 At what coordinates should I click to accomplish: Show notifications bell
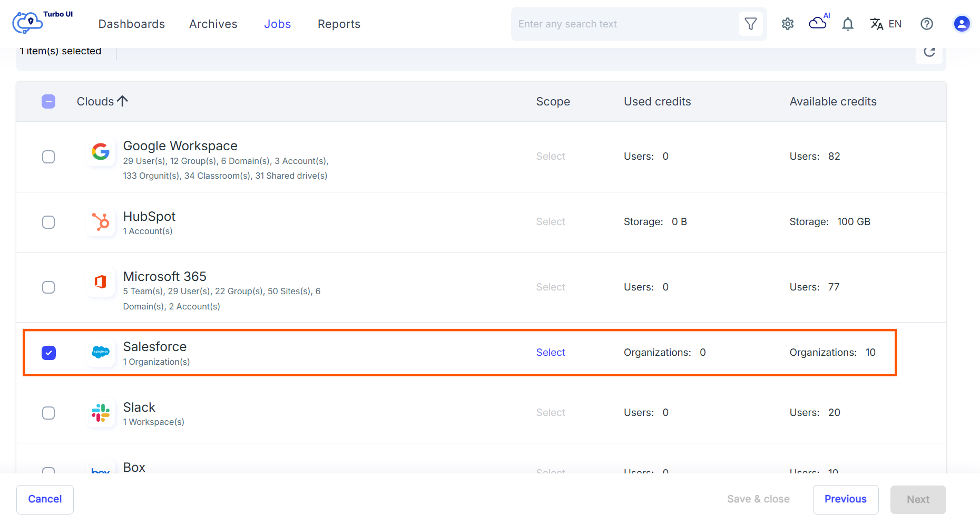[x=848, y=24]
